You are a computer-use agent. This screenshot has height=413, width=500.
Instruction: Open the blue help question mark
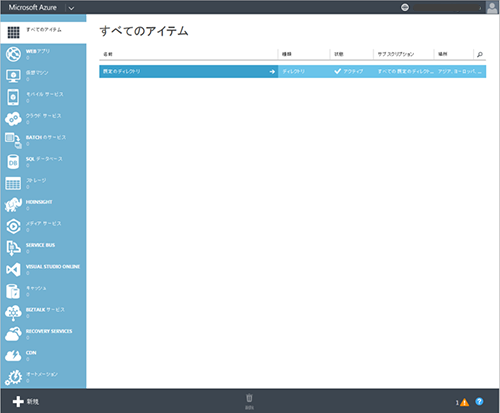tap(479, 402)
